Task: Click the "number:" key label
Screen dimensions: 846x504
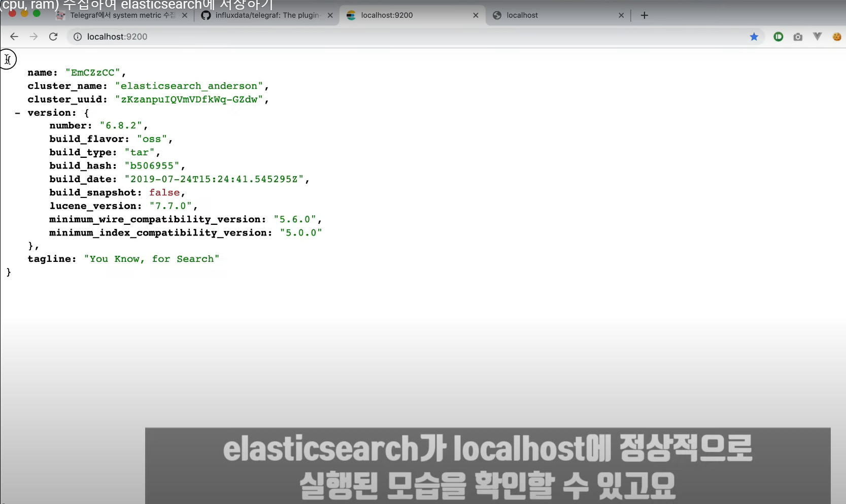Action: [71, 125]
